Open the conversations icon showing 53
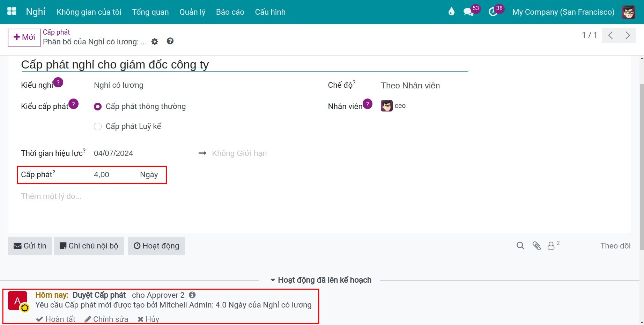 [468, 12]
